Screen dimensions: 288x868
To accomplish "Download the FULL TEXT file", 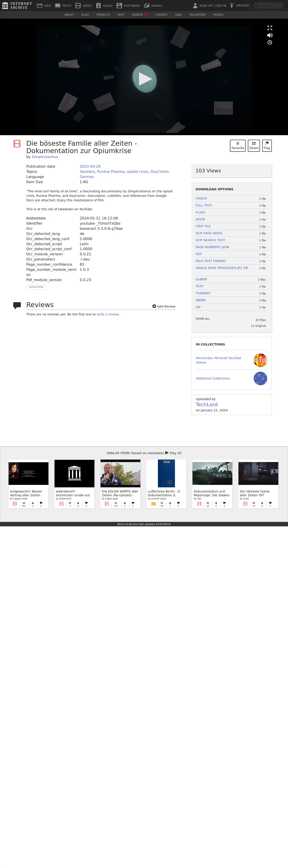I will (204, 206).
